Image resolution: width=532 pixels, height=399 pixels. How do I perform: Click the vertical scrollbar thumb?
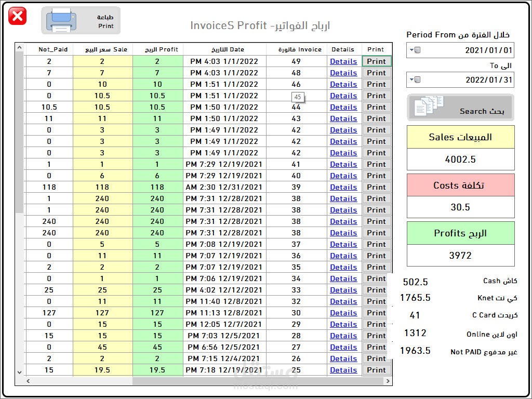pyautogui.click(x=20, y=132)
